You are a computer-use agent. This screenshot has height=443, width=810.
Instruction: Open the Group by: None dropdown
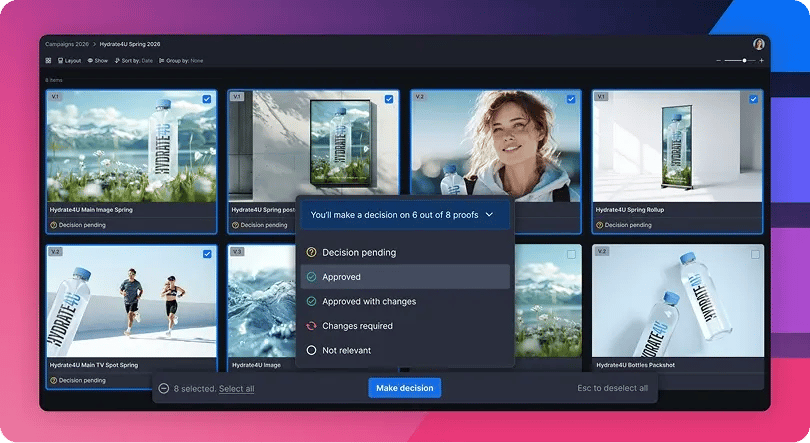click(x=181, y=60)
